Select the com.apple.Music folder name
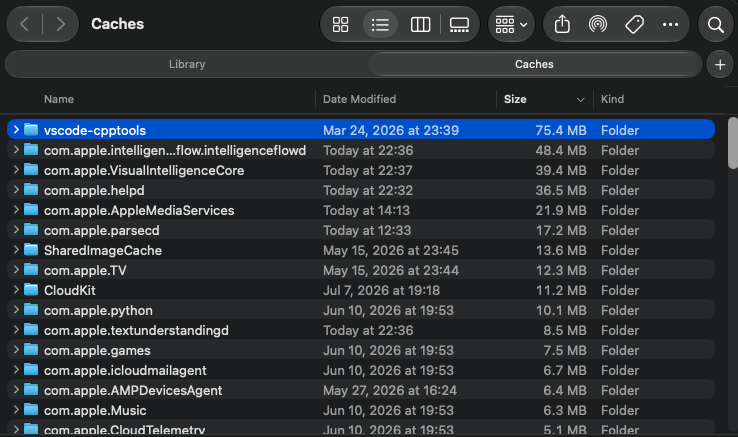 click(x=95, y=411)
